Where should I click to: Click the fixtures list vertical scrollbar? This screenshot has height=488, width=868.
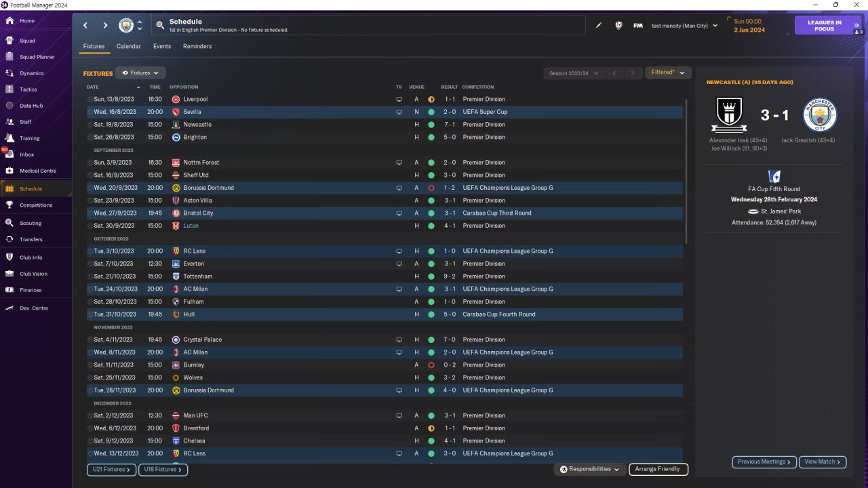pos(686,171)
